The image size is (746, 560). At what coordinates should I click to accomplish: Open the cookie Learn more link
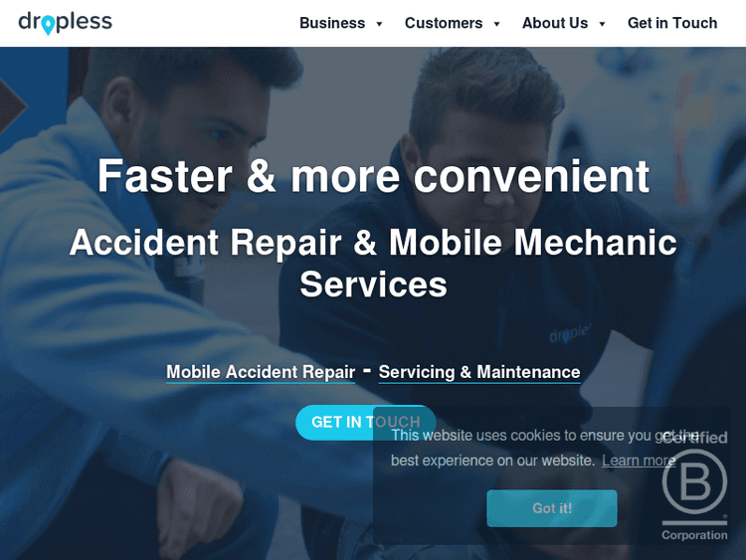639,461
